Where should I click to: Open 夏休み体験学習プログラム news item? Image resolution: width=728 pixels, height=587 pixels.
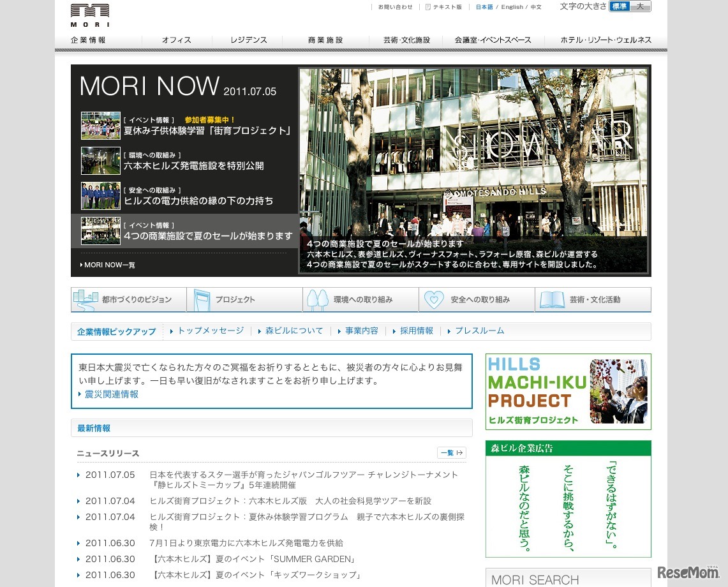click(x=307, y=522)
